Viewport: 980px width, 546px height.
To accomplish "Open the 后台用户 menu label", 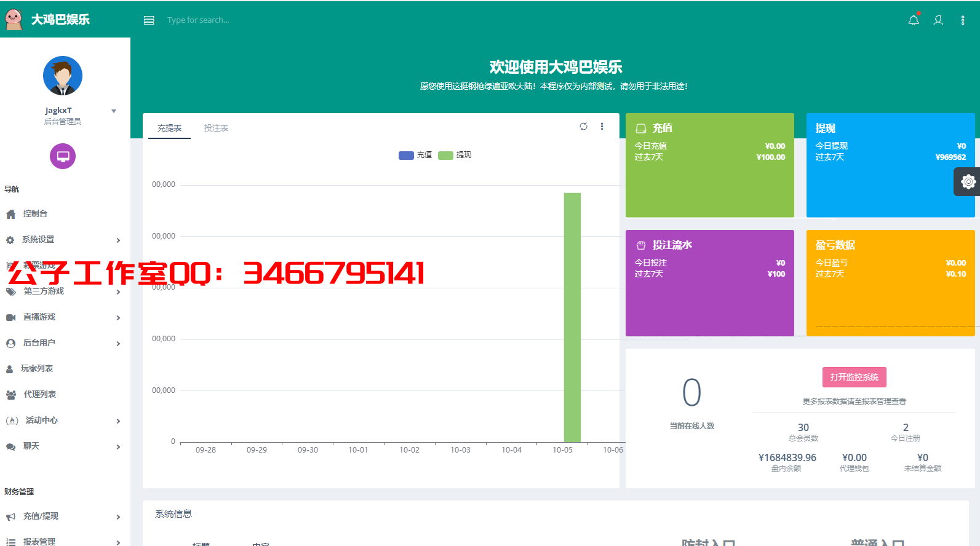I will pyautogui.click(x=39, y=343).
